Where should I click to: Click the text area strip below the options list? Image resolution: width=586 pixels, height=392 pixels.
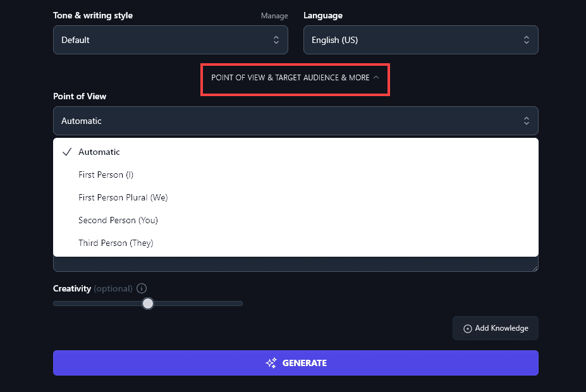(x=295, y=264)
